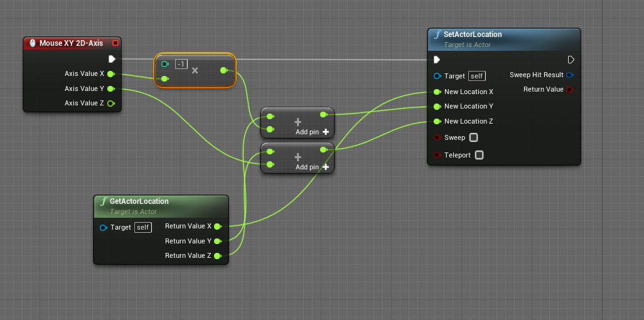The height and width of the screenshot is (320, 644).
Task: Click GetActorLocation Target pin
Action: pyautogui.click(x=103, y=228)
